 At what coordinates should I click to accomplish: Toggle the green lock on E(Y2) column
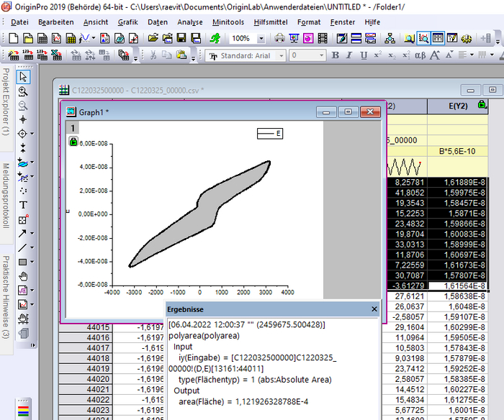tap(481, 106)
